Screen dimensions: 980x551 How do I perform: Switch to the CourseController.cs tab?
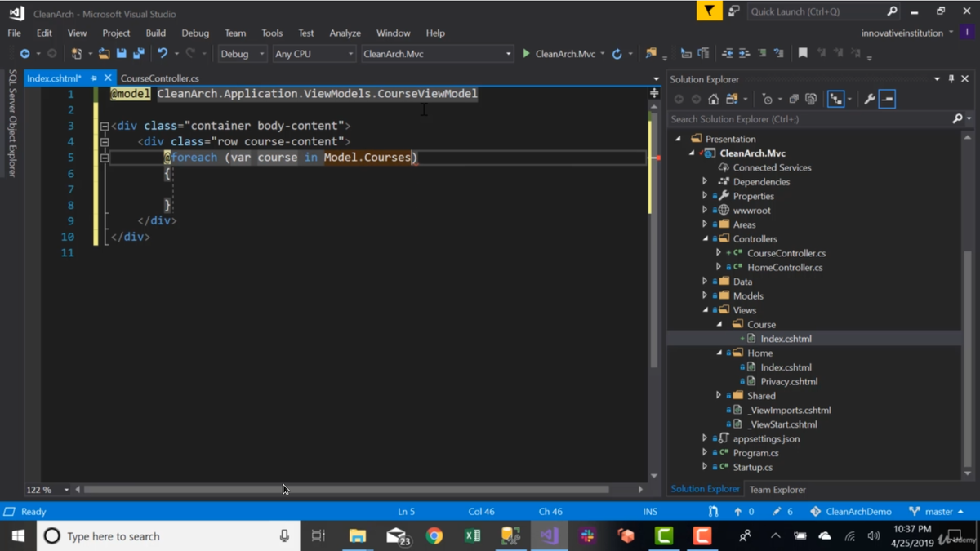(x=160, y=78)
